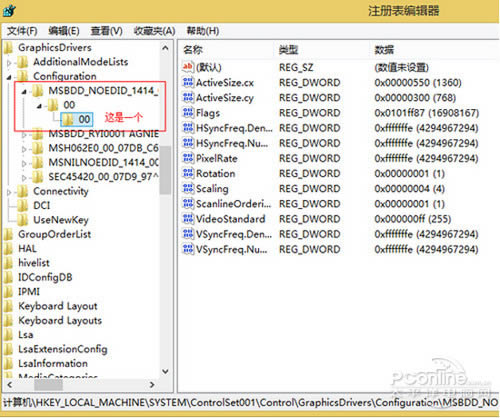
Task: Open the 文件(F) menu
Action: click(22, 31)
